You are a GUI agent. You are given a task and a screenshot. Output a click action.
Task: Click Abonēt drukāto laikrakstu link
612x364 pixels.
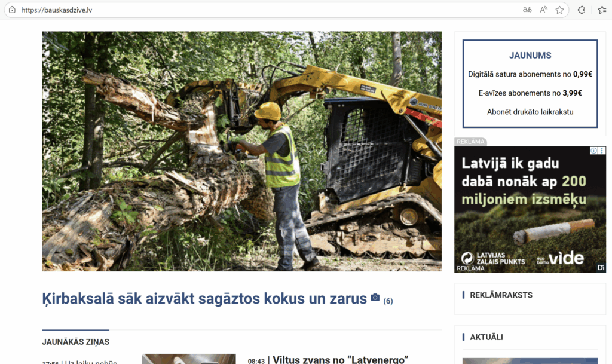(x=530, y=112)
